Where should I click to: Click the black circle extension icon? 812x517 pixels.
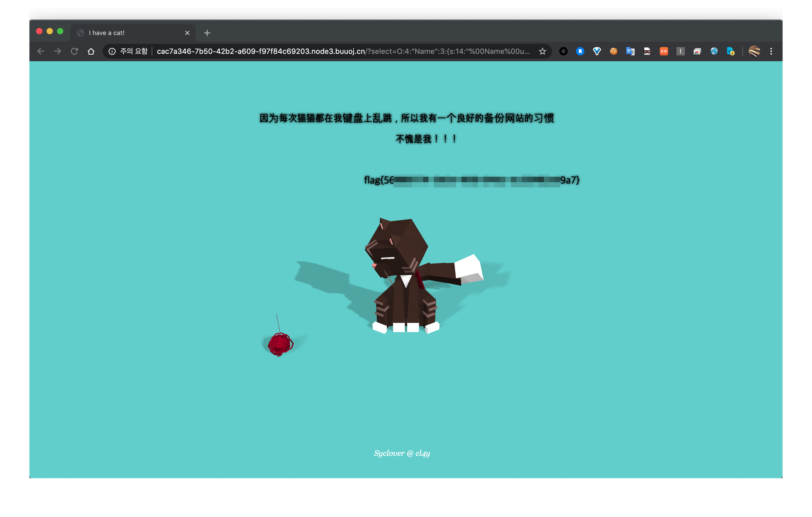click(563, 51)
